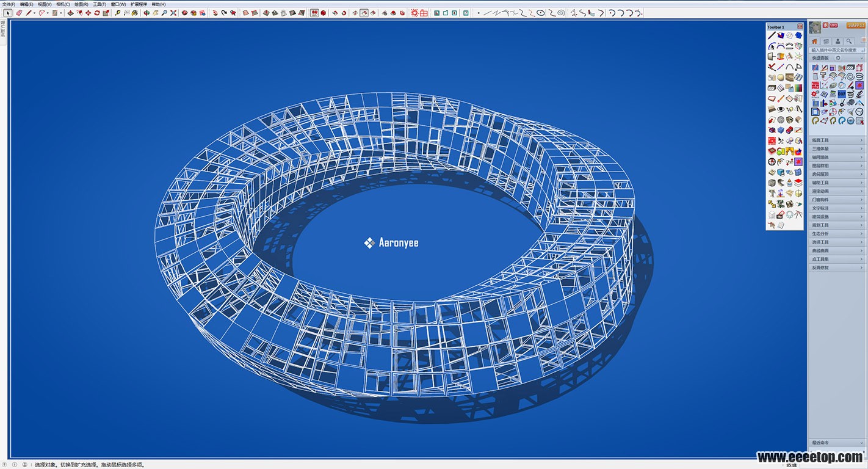
Task: Select the spiral curve tool in top toolbar
Action: coord(561,13)
